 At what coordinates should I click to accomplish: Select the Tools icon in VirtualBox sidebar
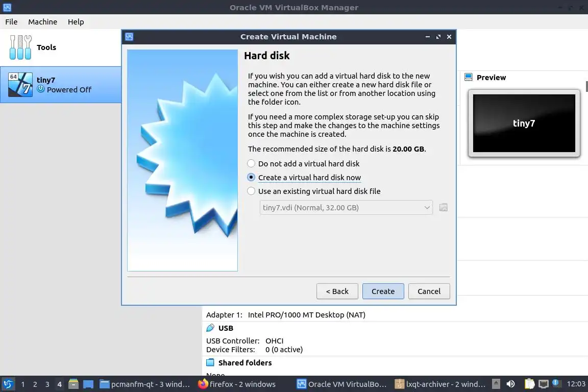tap(20, 47)
